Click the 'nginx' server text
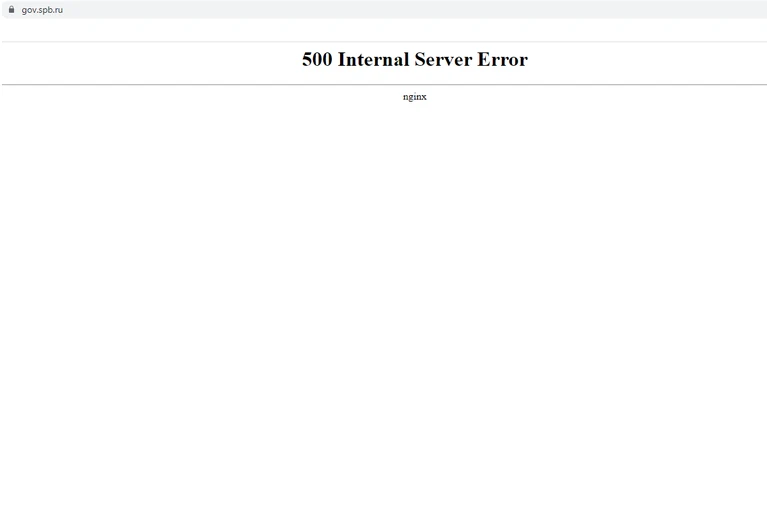 pyautogui.click(x=415, y=97)
